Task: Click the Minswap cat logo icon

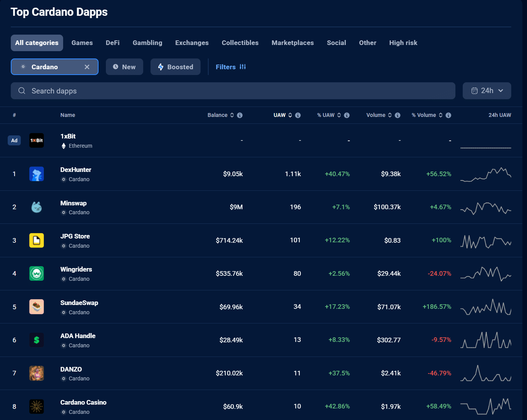Action: click(x=37, y=207)
